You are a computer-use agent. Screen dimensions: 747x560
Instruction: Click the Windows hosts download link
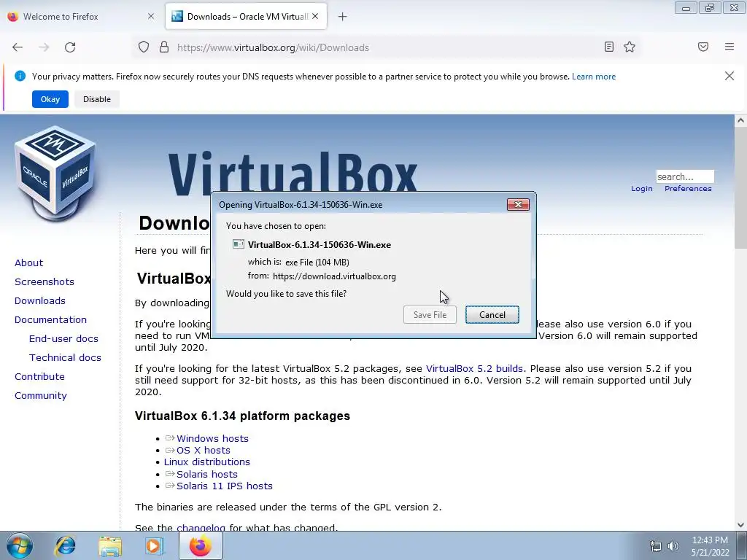click(212, 438)
